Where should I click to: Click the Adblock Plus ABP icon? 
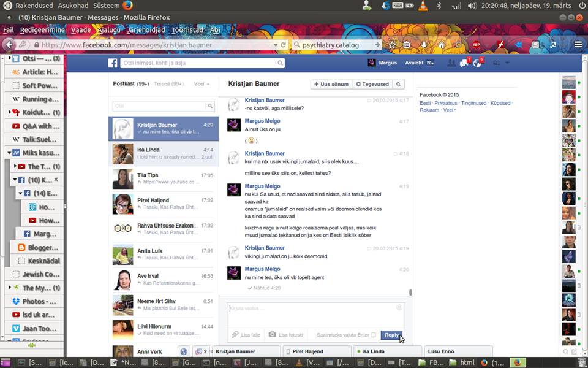click(476, 45)
